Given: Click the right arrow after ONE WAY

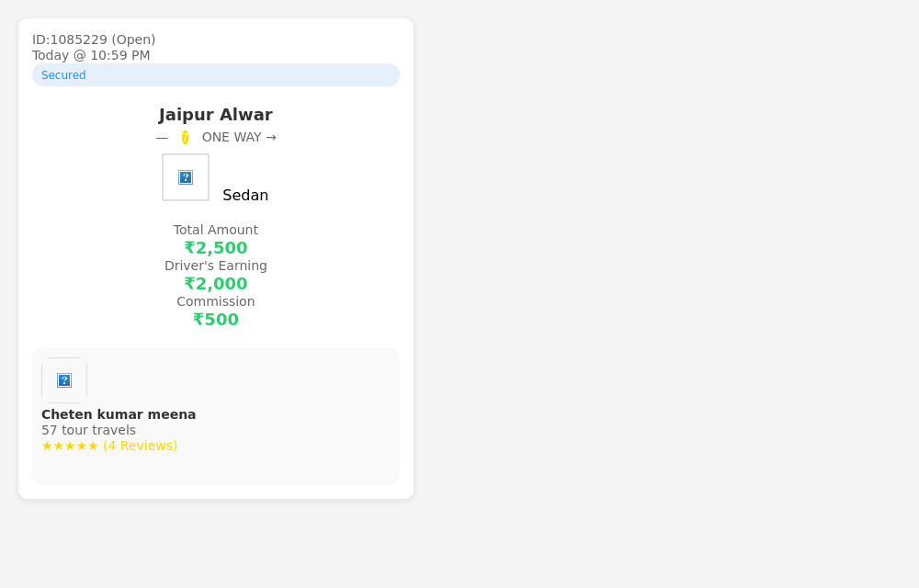Looking at the screenshot, I should (271, 137).
